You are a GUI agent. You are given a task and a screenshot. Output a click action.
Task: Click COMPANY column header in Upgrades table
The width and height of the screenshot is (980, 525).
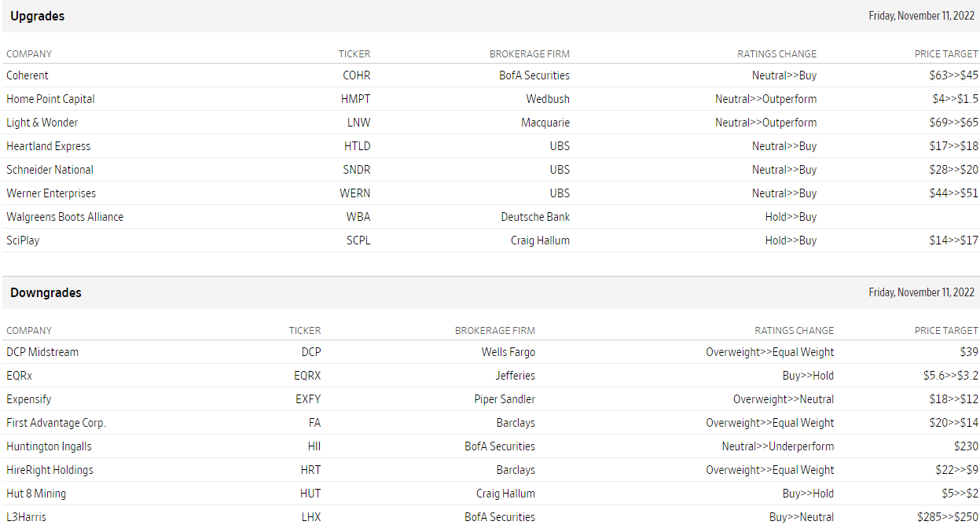click(x=29, y=54)
